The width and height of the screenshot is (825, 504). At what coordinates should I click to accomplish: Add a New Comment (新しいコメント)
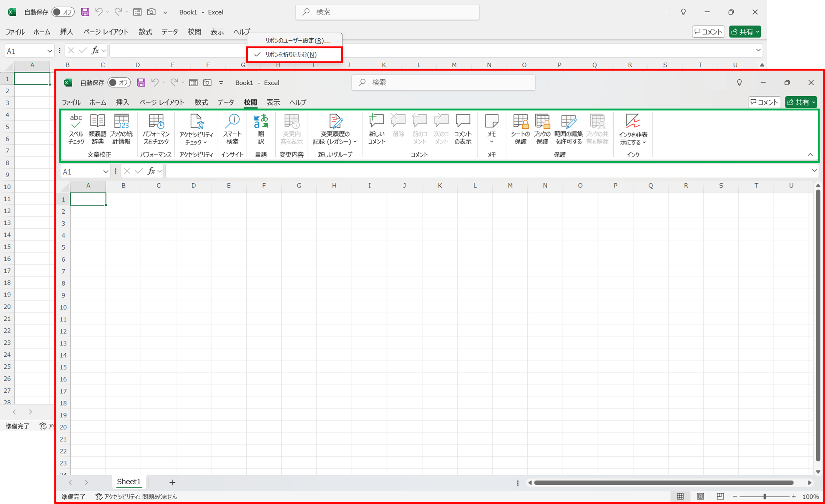tap(376, 129)
